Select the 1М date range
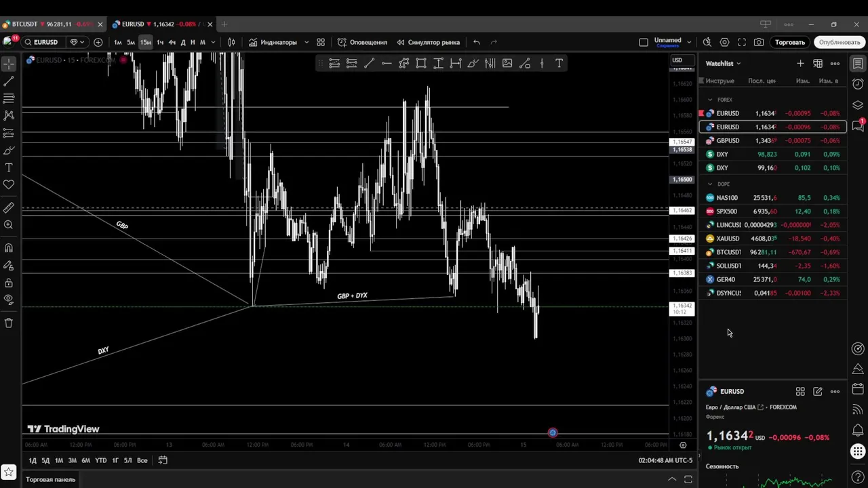The image size is (868, 488). 59,460
